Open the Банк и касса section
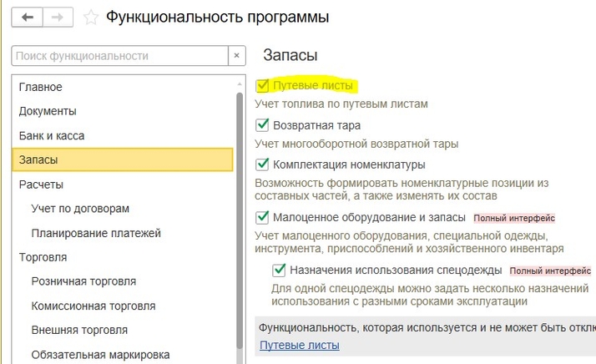596x364 pixels. (x=52, y=135)
